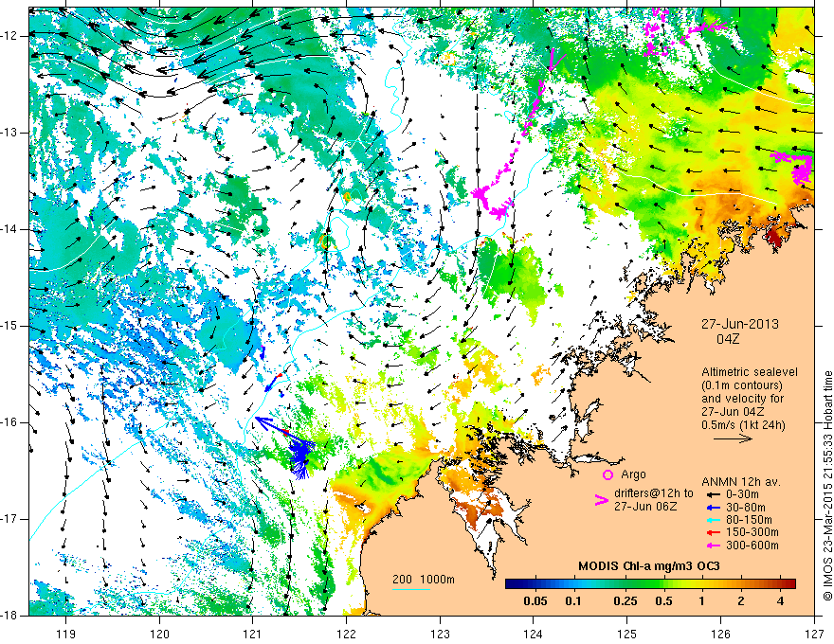Click longitude axis label 122
Image resolution: width=834 pixels, height=644 pixels.
coord(346,635)
